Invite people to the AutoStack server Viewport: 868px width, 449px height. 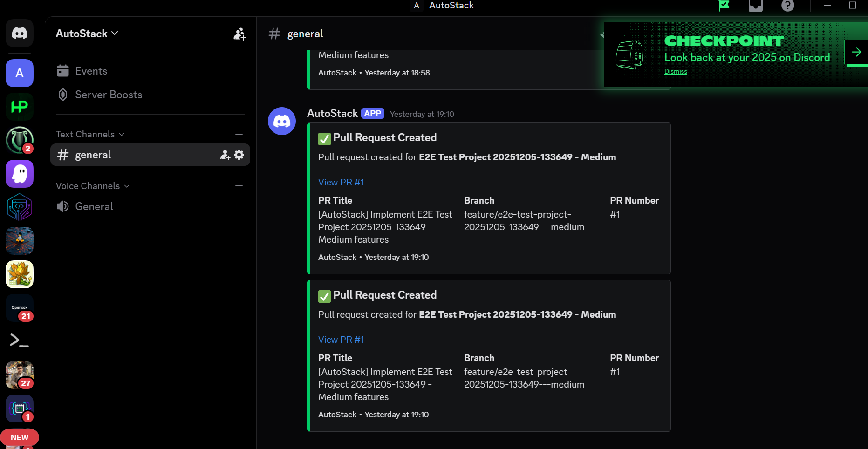pos(239,34)
